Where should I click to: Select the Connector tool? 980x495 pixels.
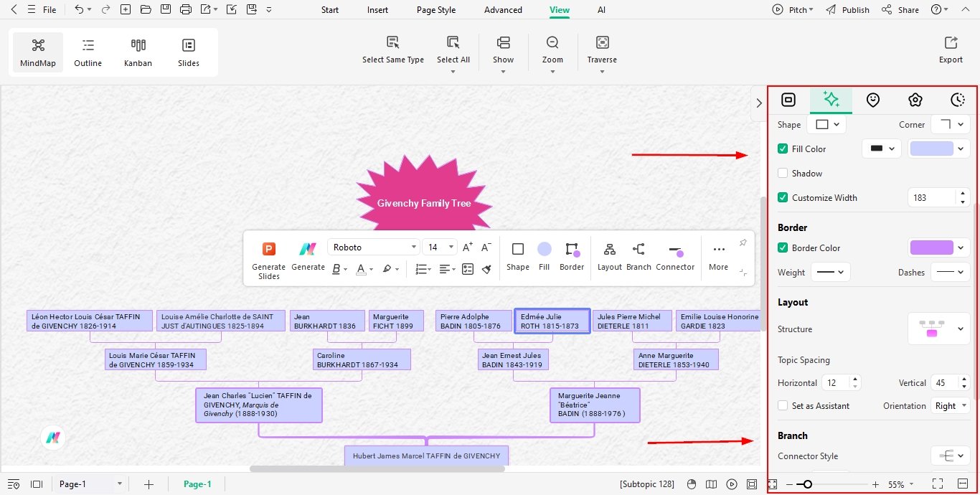pos(675,256)
